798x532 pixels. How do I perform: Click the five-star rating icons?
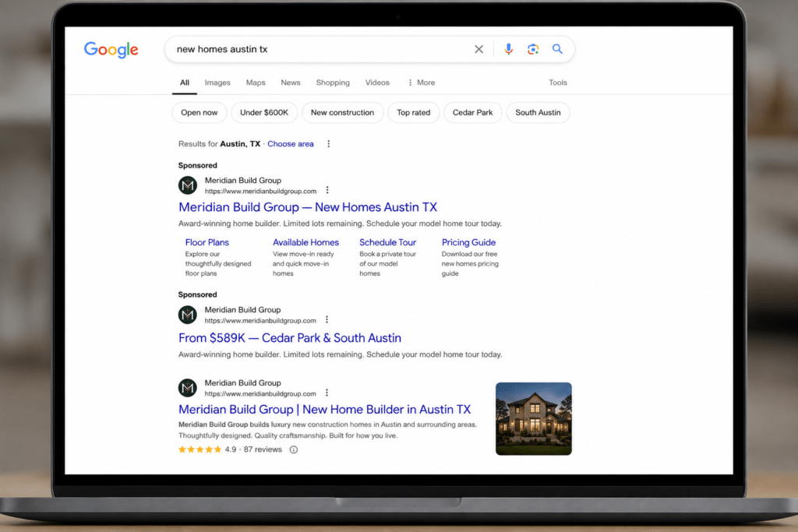coord(200,449)
